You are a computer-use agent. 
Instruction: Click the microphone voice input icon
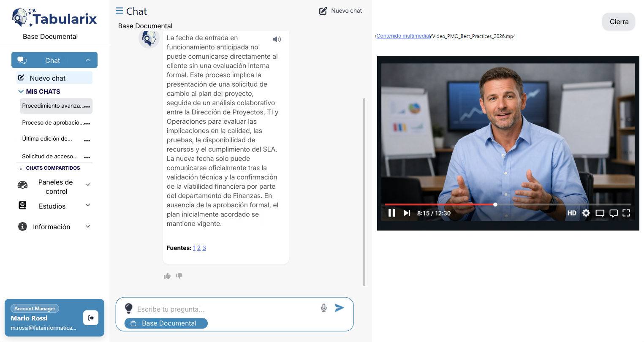(x=323, y=308)
